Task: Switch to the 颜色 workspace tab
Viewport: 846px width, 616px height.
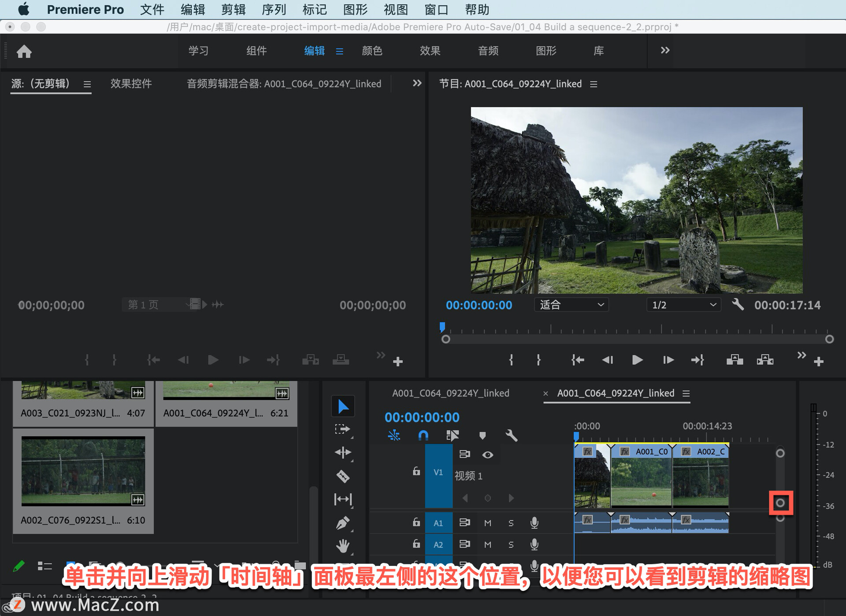Action: pos(372,51)
